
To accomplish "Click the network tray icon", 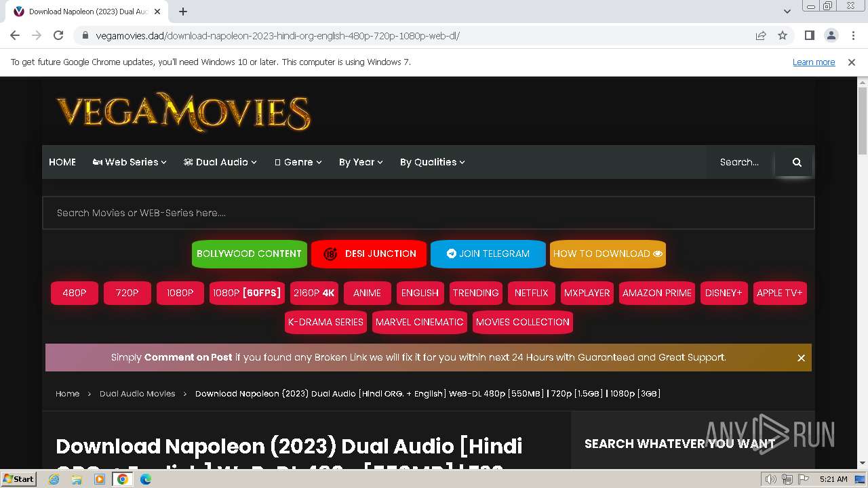I will tap(787, 479).
